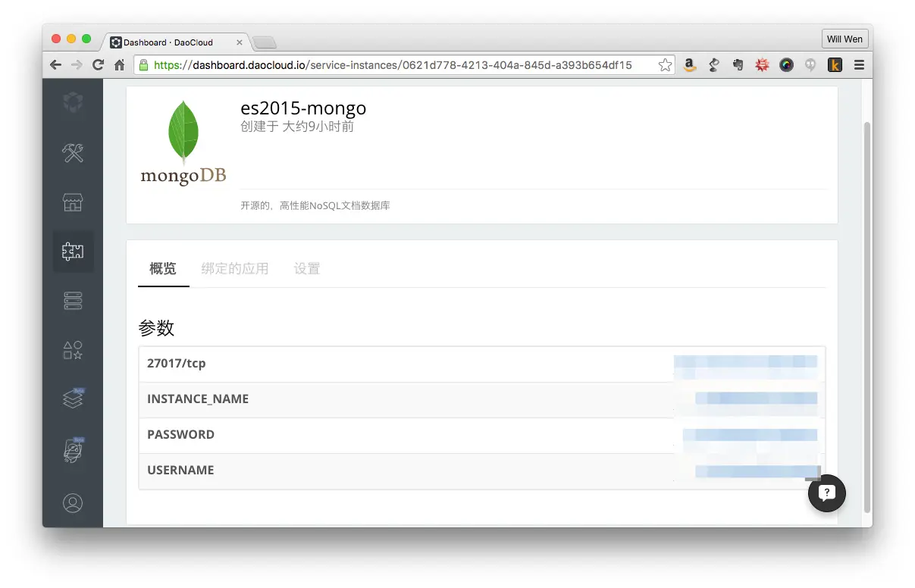This screenshot has width=915, height=588.
Task: Open the user profile icon in the sidebar
Action: click(x=73, y=503)
